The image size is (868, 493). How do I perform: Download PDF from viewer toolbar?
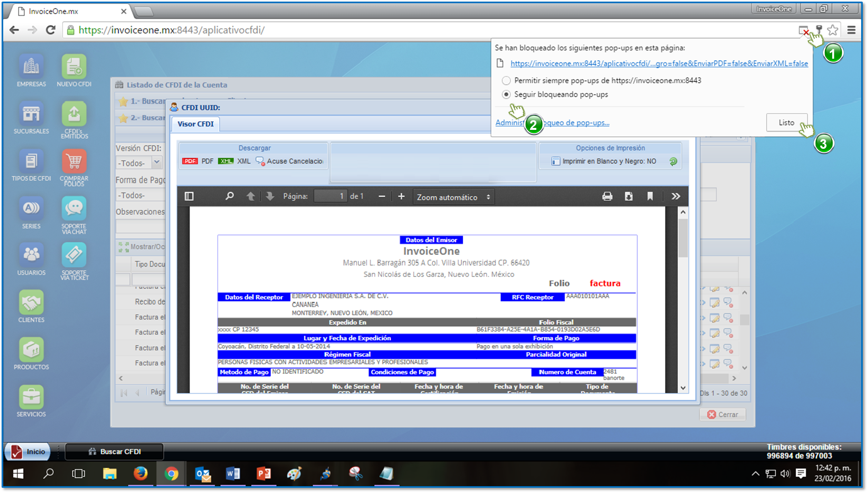629,196
